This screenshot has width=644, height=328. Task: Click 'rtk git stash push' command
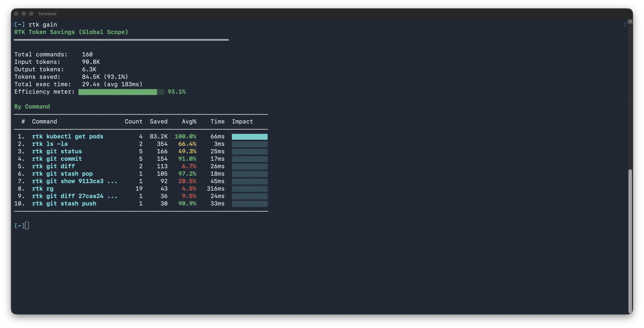click(x=64, y=204)
